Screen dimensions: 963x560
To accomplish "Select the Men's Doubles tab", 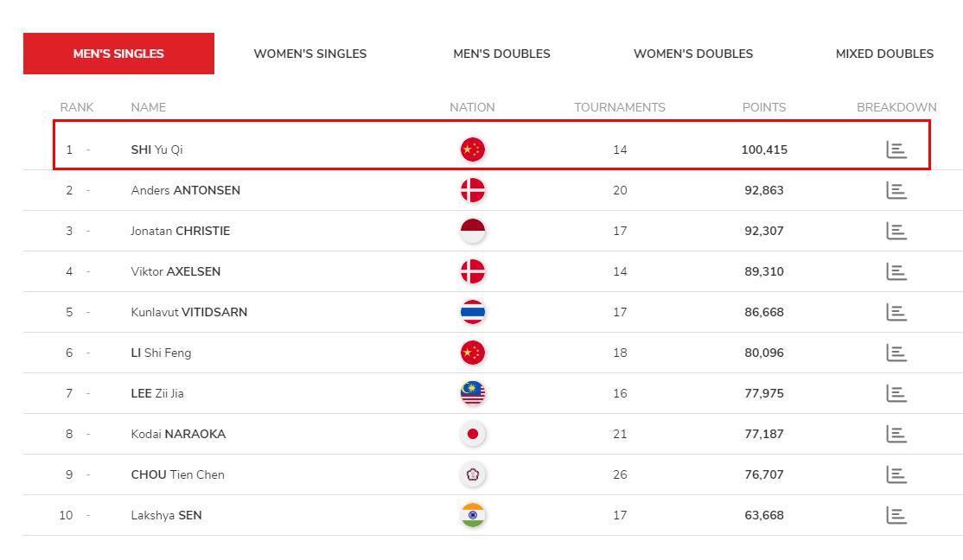I will click(501, 54).
